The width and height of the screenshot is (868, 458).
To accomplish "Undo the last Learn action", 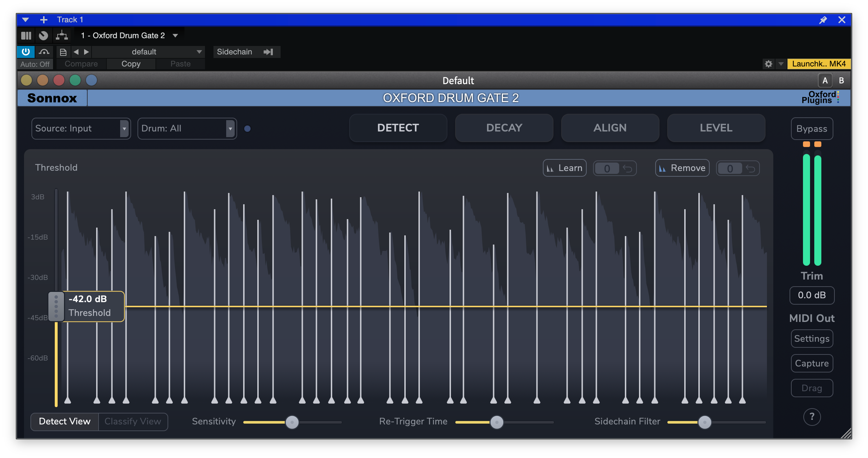I will click(628, 169).
